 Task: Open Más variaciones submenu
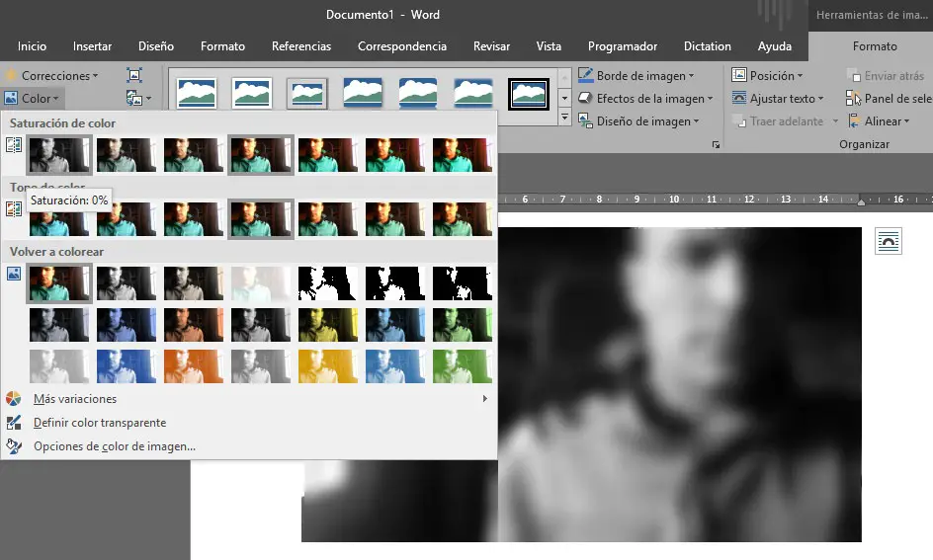click(249, 399)
